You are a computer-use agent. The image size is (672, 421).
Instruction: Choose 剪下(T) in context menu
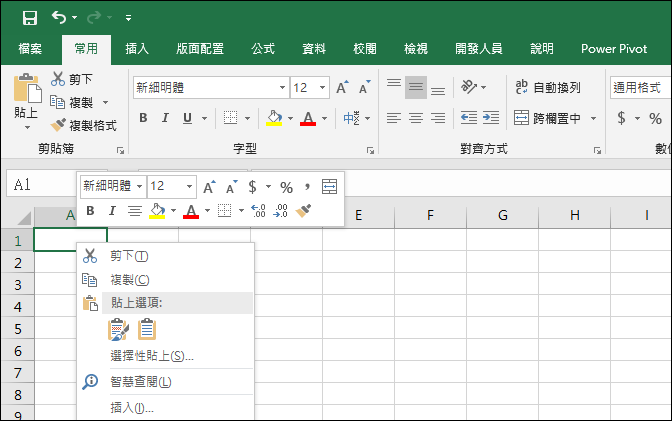tap(165, 256)
